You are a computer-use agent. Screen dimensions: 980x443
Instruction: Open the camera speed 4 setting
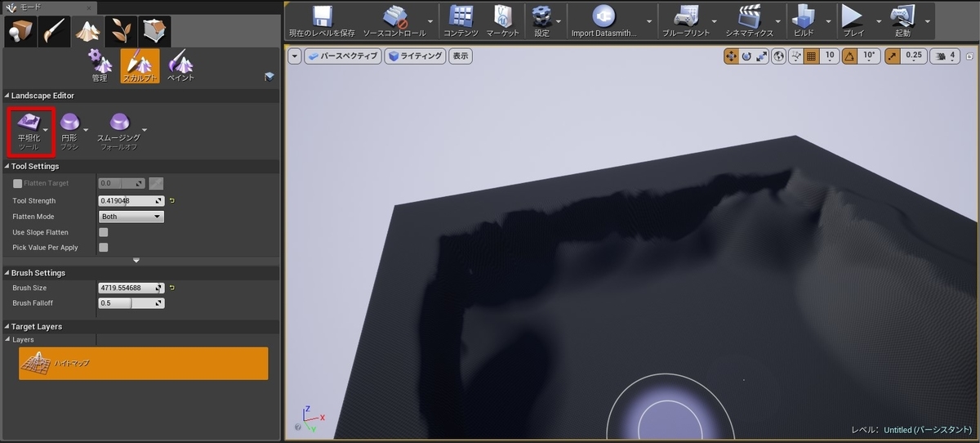pos(947,56)
